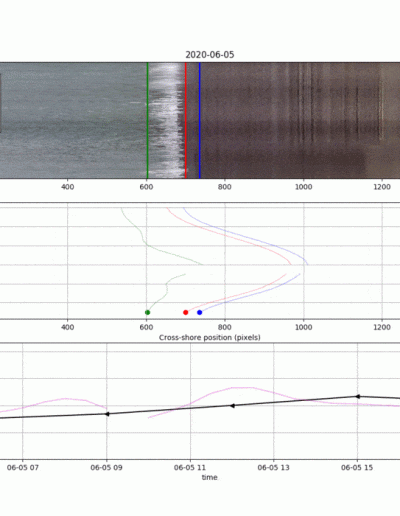Click the red dot marker in middle plot
The height and width of the screenshot is (516, 400).
pyautogui.click(x=186, y=312)
